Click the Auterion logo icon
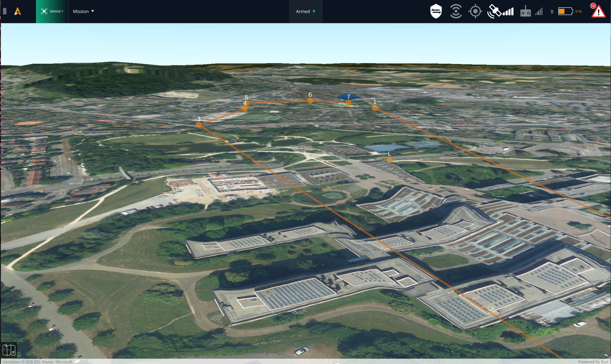This screenshot has width=611, height=364. click(18, 11)
